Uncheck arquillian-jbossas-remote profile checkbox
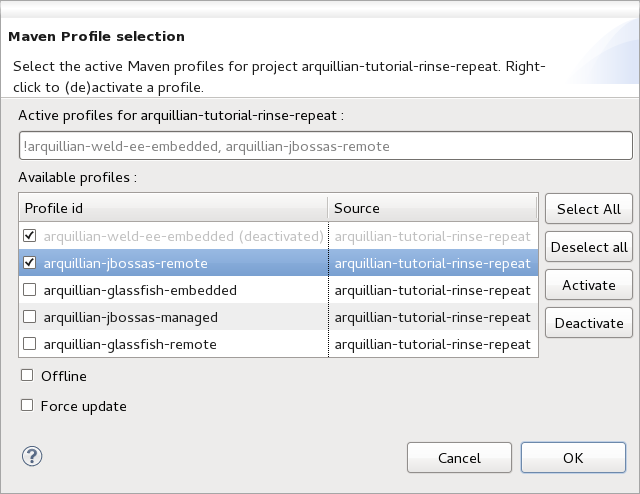This screenshot has height=494, width=640. 29,263
